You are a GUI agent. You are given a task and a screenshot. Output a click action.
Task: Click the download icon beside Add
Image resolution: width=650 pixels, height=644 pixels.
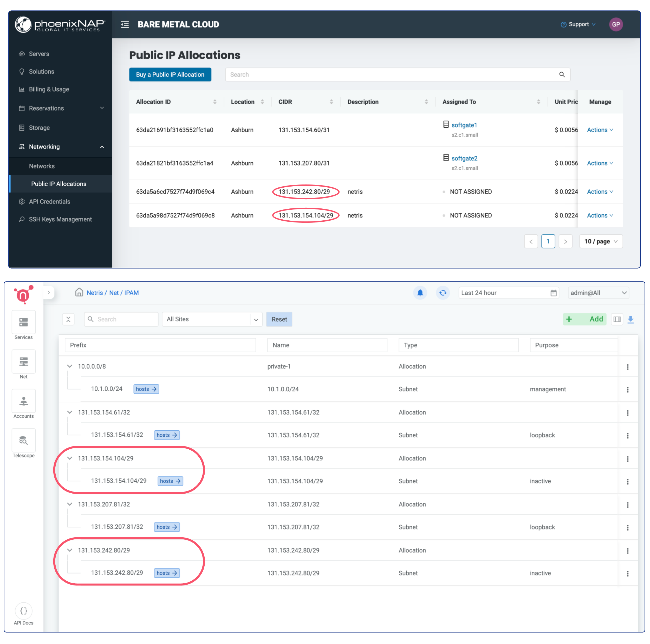point(630,319)
